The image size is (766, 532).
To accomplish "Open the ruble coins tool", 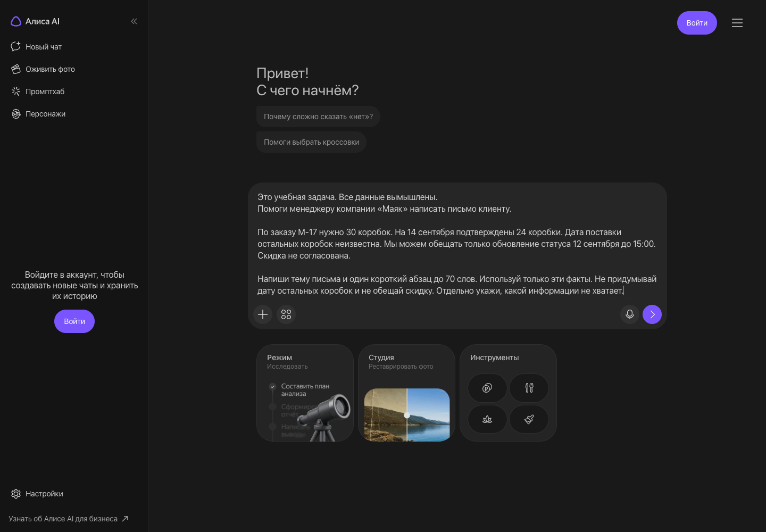I will [487, 388].
